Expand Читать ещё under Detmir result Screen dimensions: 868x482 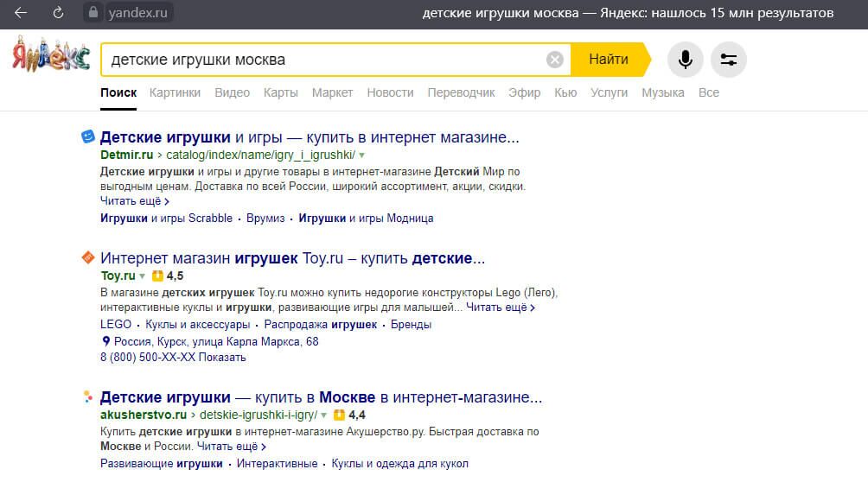(x=135, y=201)
